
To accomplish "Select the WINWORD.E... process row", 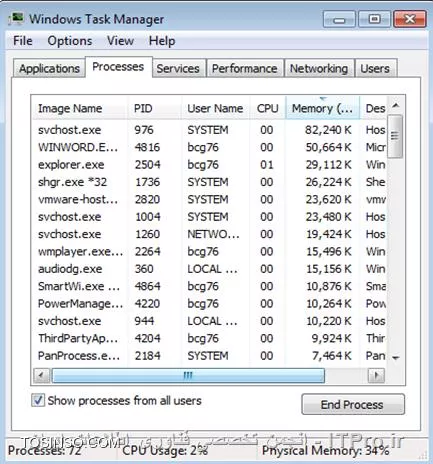I will coord(210,147).
